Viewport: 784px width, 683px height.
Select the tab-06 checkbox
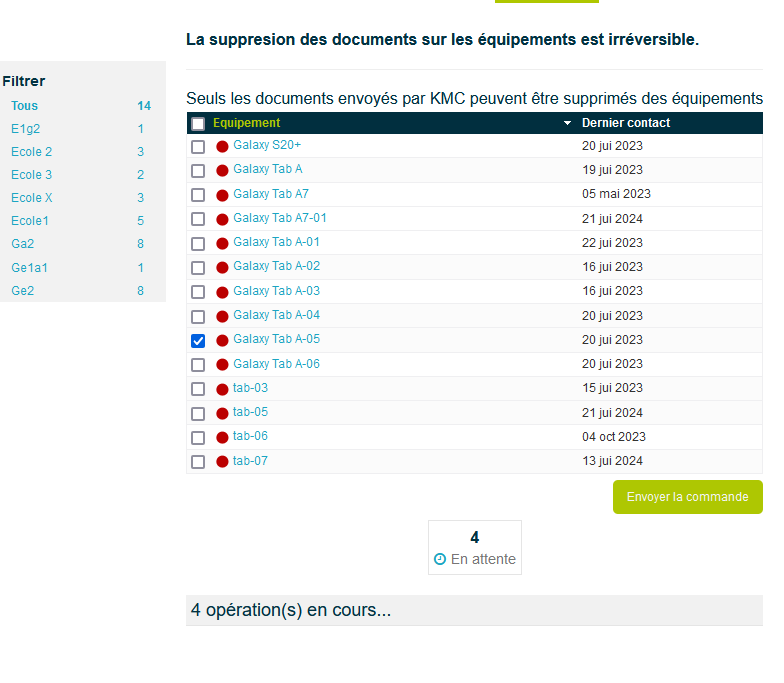pyautogui.click(x=198, y=438)
